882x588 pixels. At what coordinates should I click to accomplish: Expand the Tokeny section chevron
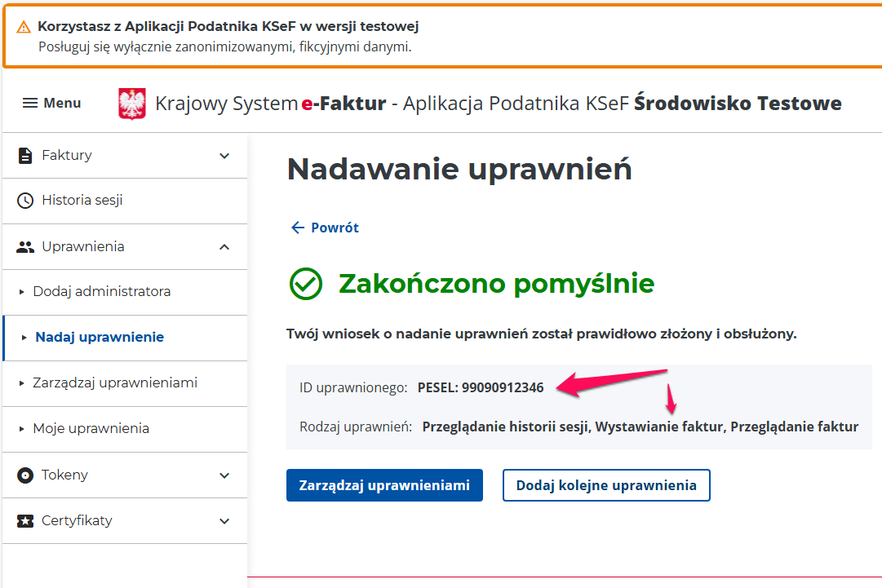point(224,475)
